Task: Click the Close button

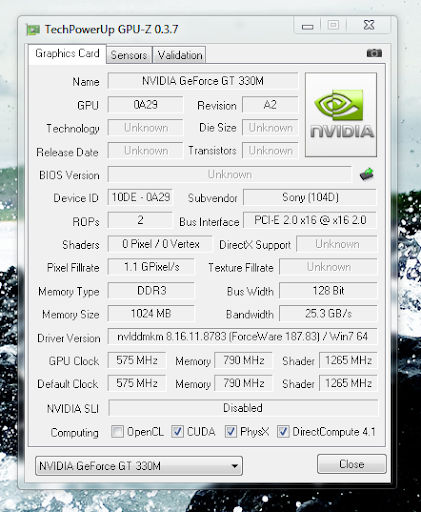Action: (x=352, y=464)
